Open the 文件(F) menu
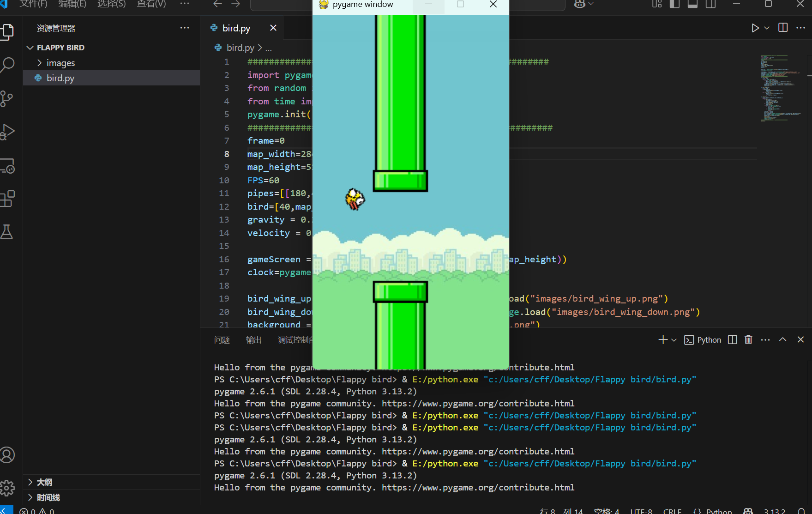The width and height of the screenshot is (812, 514). click(33, 4)
